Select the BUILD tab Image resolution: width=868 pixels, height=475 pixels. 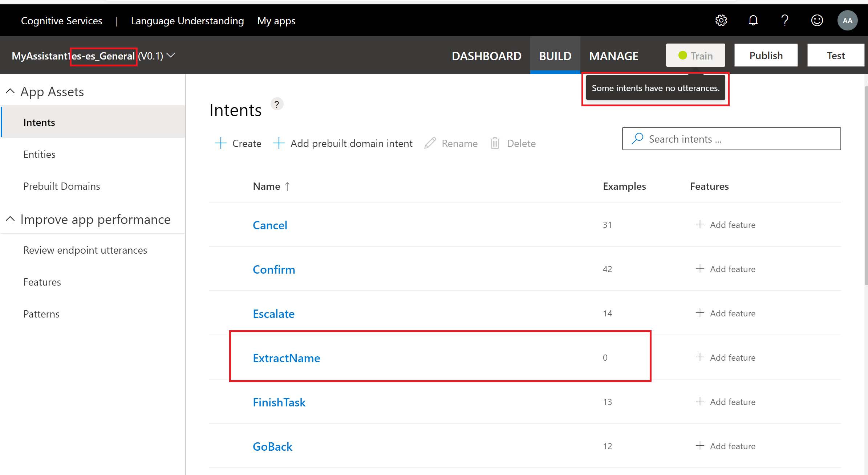(x=555, y=56)
